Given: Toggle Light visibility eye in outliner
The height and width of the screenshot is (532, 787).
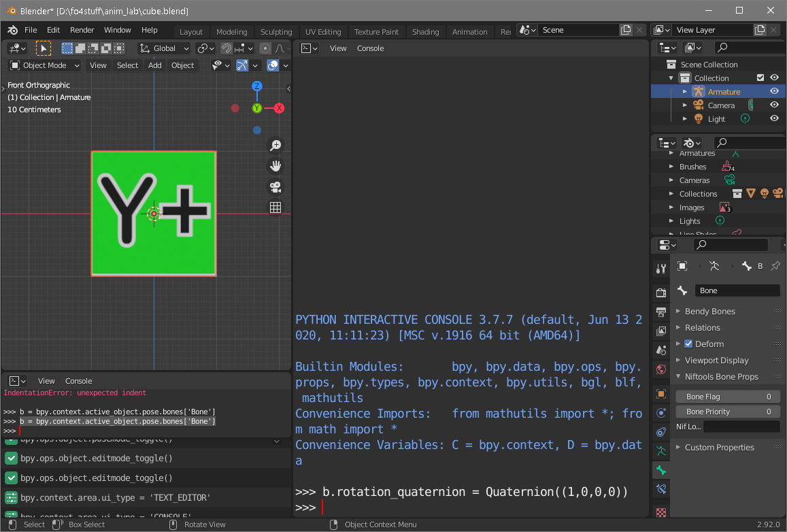Looking at the screenshot, I should (775, 118).
